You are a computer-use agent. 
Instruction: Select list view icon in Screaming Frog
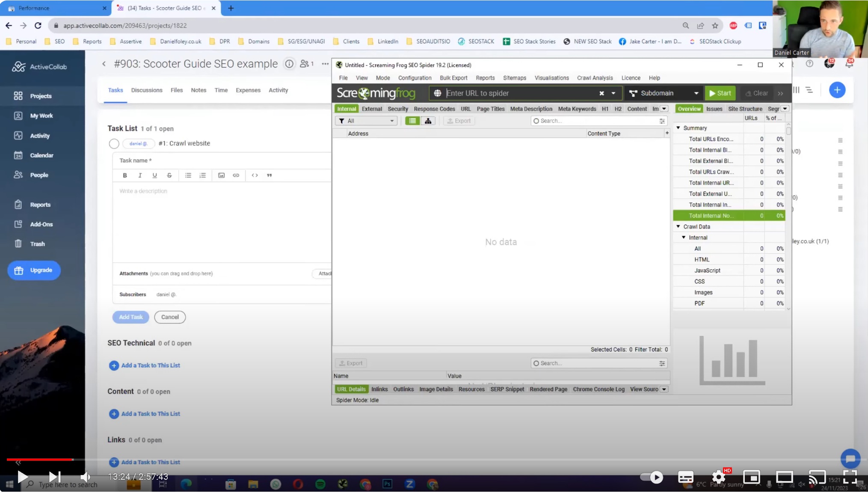[x=412, y=121]
